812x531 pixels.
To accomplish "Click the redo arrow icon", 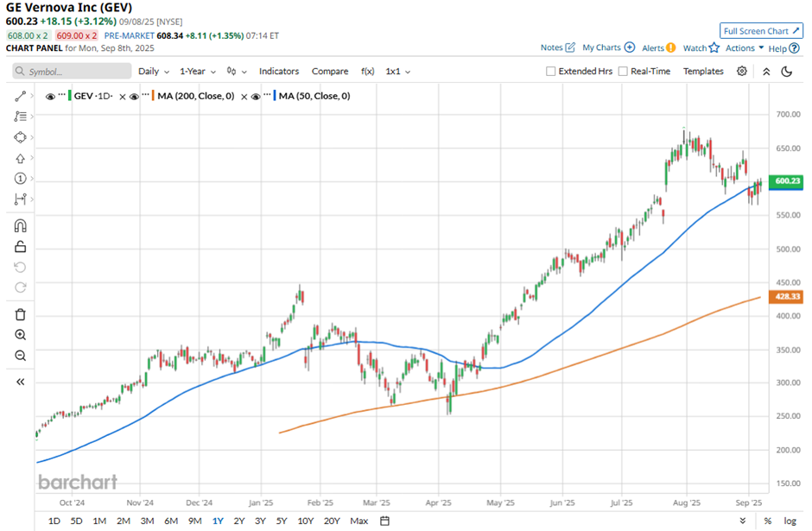I will 20,288.
